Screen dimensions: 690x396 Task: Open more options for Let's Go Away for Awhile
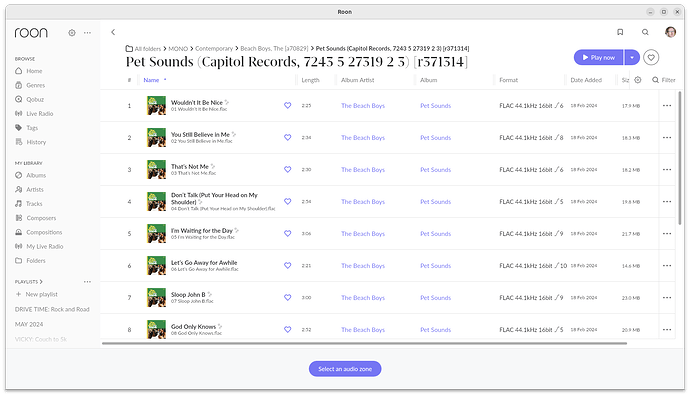667,265
